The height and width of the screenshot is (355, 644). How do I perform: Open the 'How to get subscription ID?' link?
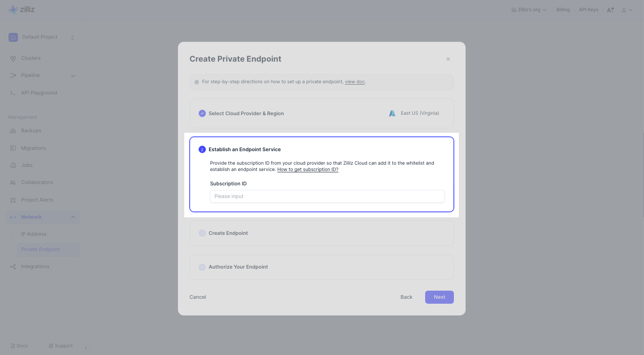[308, 170]
